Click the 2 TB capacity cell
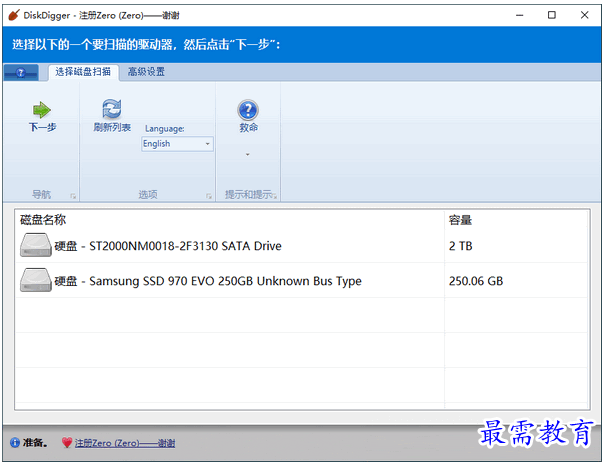The width and height of the screenshot is (602, 464). pos(460,246)
